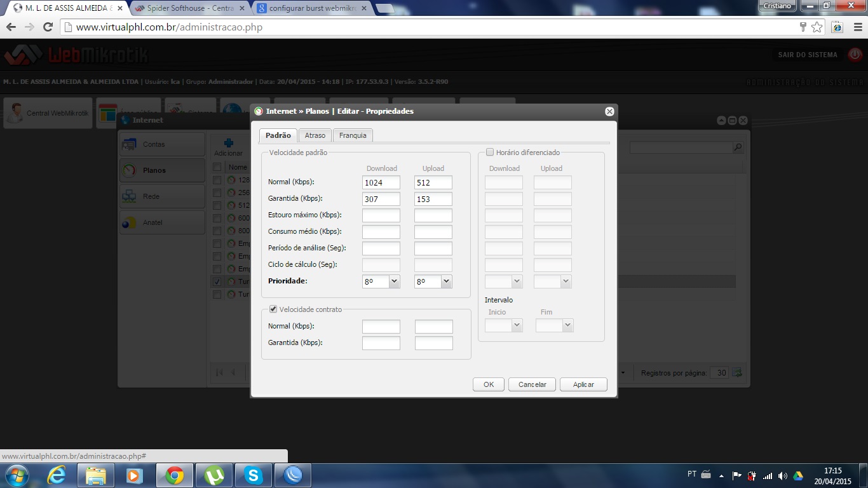This screenshot has width=868, height=488.
Task: Switch to the configurar burst webmikrotik tab
Action: tap(311, 8)
